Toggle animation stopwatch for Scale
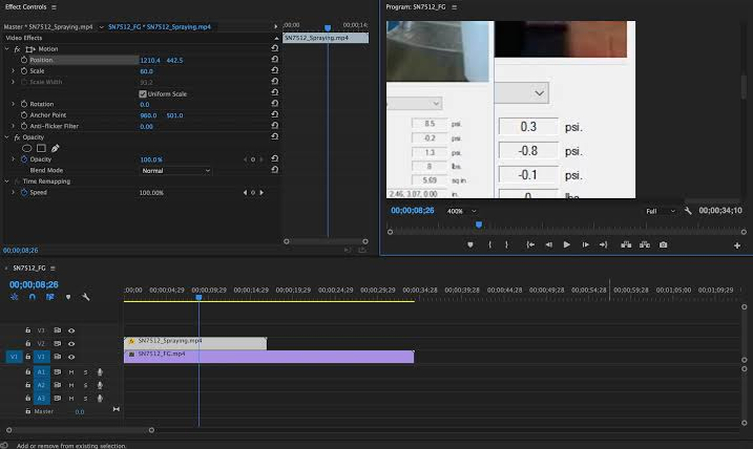Image resolution: width=753 pixels, height=449 pixels. 24,71
